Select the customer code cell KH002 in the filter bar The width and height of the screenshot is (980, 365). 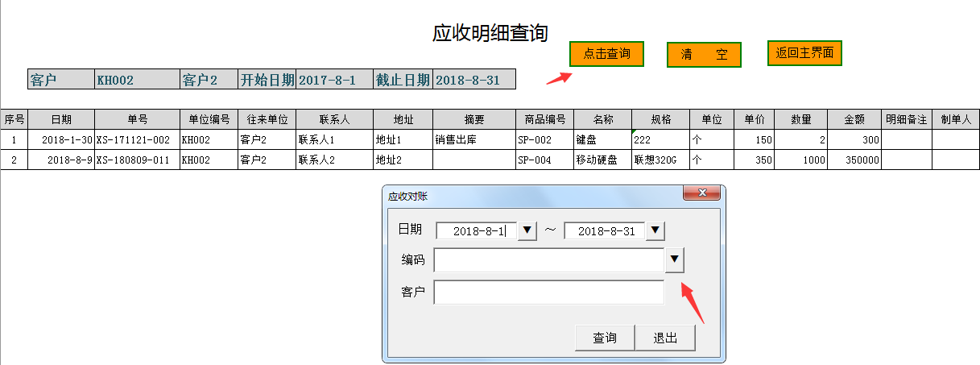coord(137,80)
